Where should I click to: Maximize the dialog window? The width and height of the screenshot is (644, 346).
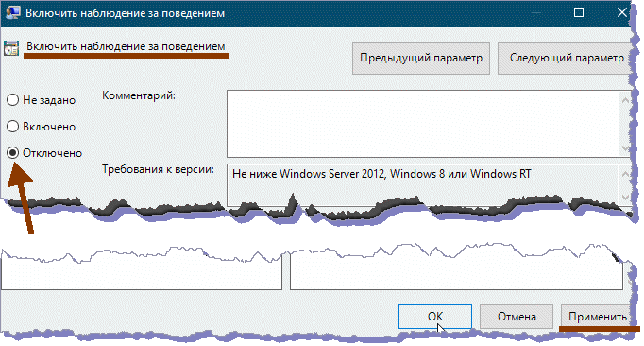click(578, 12)
